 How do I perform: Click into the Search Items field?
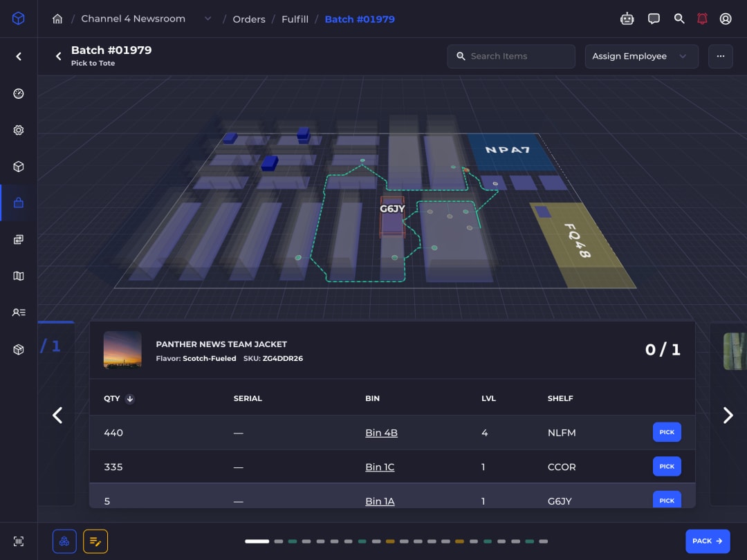511,56
